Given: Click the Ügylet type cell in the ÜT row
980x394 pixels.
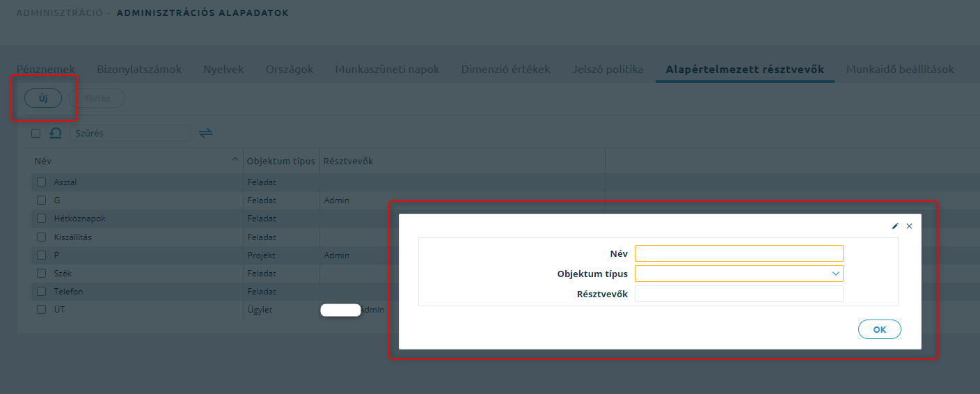Looking at the screenshot, I should (261, 309).
